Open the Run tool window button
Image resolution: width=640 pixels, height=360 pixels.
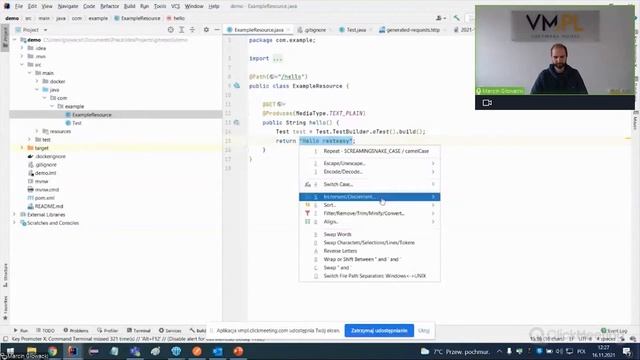[x=21, y=331]
